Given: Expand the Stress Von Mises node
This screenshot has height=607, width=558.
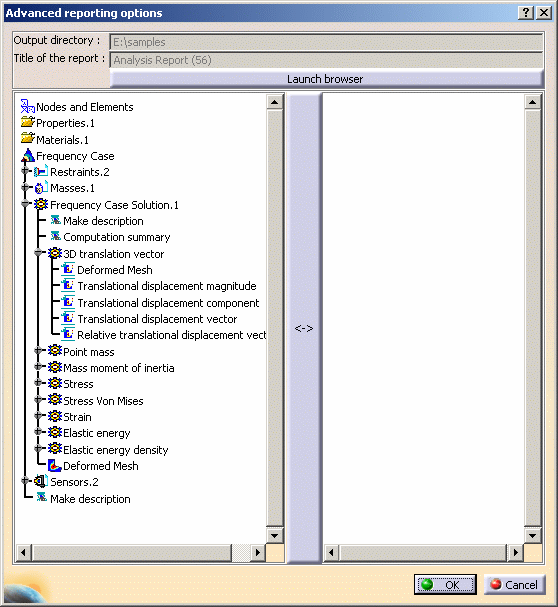Looking at the screenshot, I should click(38, 399).
